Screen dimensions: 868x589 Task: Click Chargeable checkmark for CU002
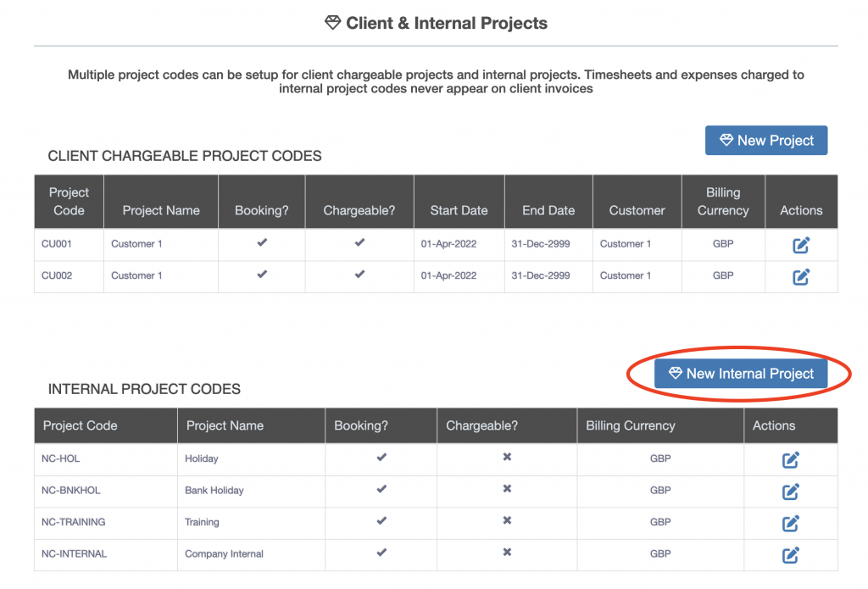tap(359, 275)
